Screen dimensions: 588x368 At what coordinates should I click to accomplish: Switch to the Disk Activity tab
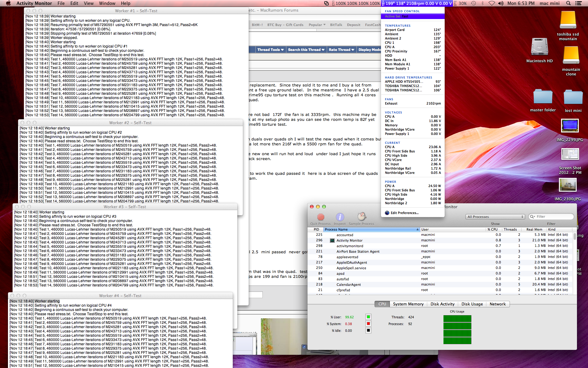[442, 304]
